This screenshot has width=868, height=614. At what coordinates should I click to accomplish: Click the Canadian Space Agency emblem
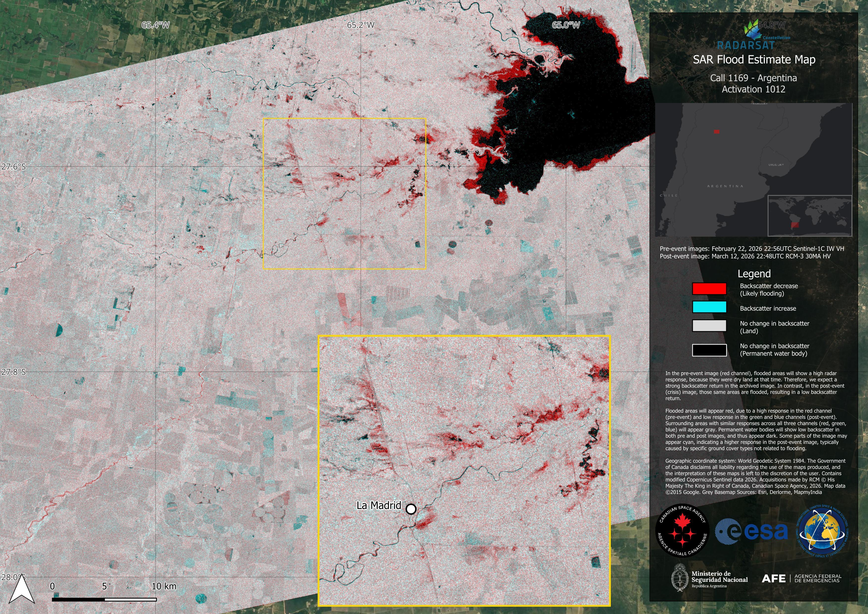682,531
